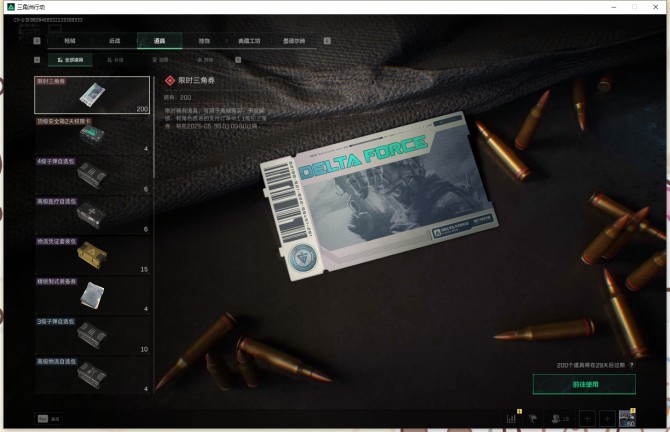Click the 前往使用 button
This screenshot has width=670, height=432.
(x=584, y=384)
